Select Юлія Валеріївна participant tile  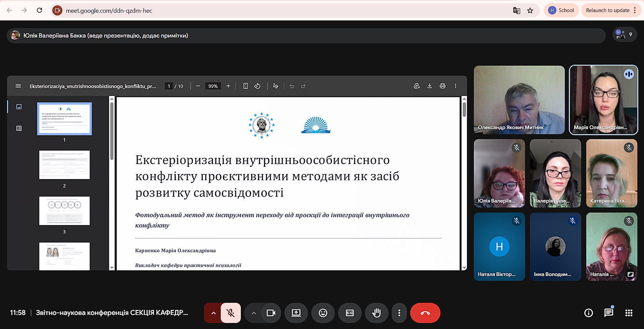pyautogui.click(x=499, y=173)
